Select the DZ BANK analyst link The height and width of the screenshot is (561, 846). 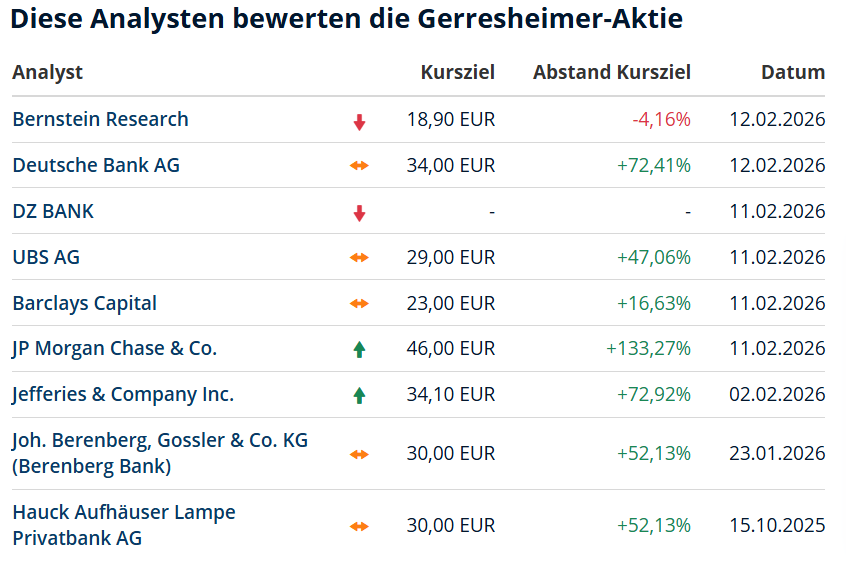click(x=53, y=211)
